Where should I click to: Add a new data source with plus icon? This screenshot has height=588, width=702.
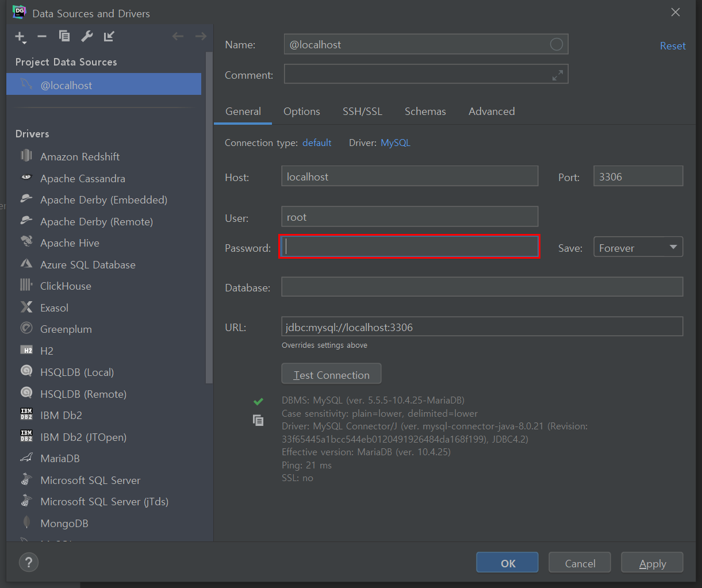[20, 37]
